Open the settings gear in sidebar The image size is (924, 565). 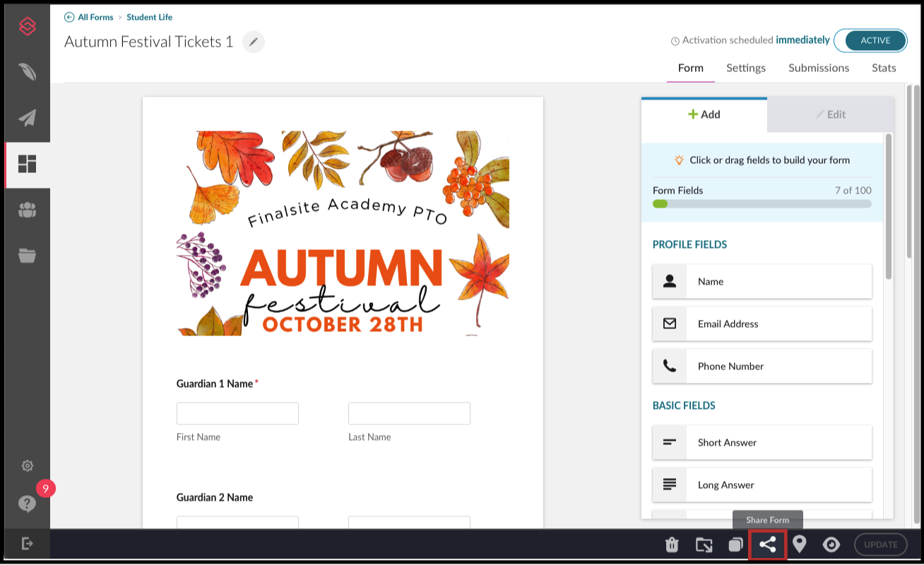coord(28,465)
